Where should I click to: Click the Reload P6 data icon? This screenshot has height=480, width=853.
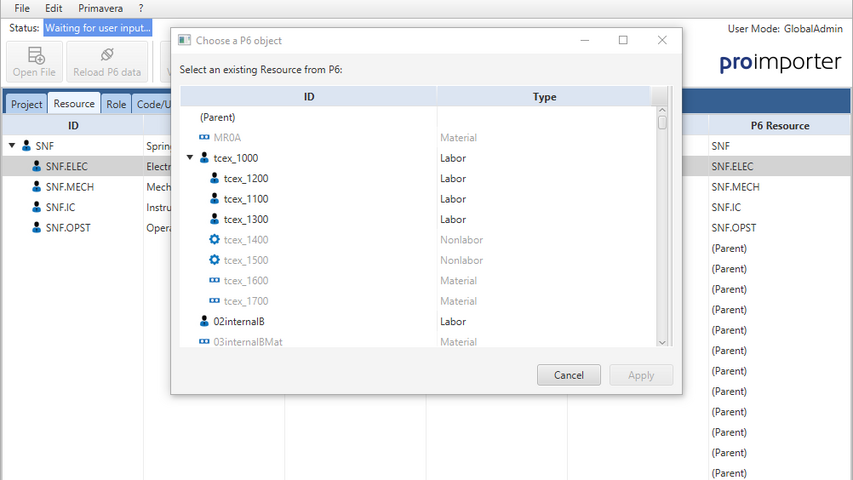[x=107, y=56]
